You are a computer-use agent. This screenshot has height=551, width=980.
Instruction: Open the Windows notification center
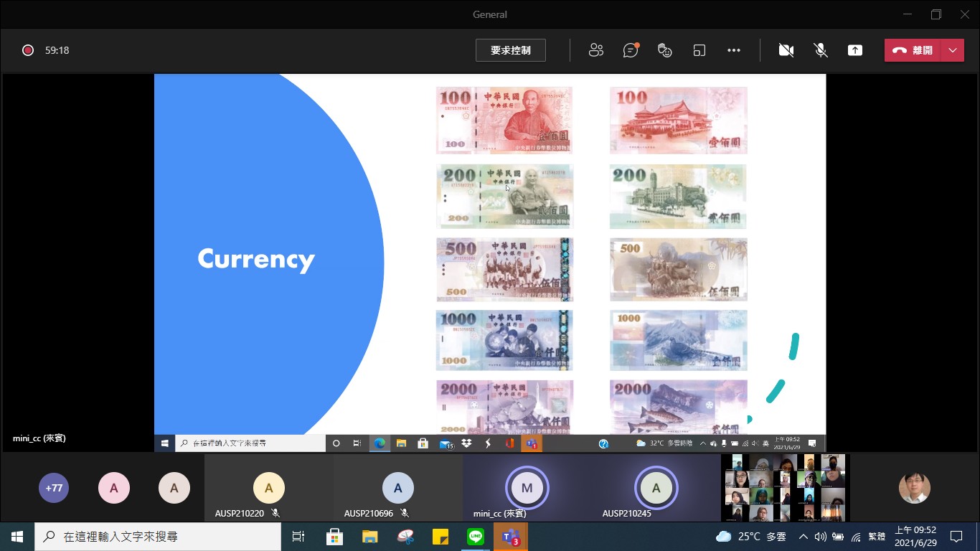tap(956, 536)
